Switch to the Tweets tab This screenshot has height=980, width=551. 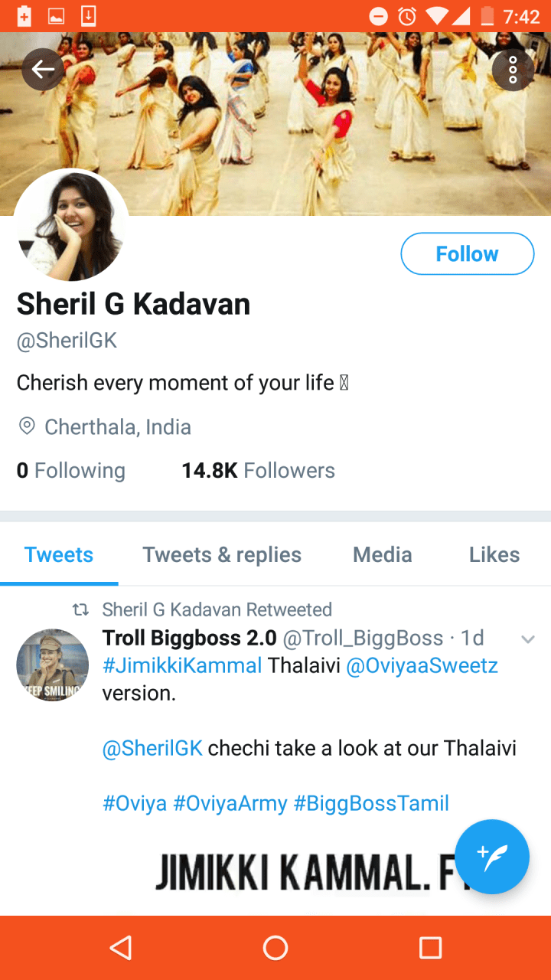[x=59, y=554]
